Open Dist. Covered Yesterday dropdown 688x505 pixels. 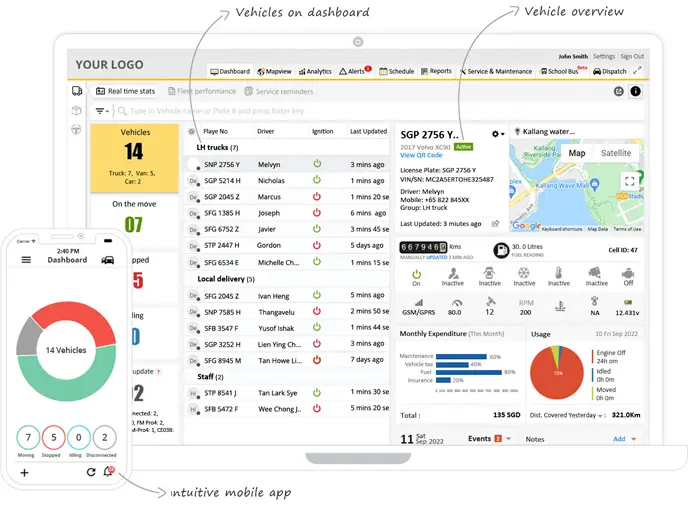(600, 415)
